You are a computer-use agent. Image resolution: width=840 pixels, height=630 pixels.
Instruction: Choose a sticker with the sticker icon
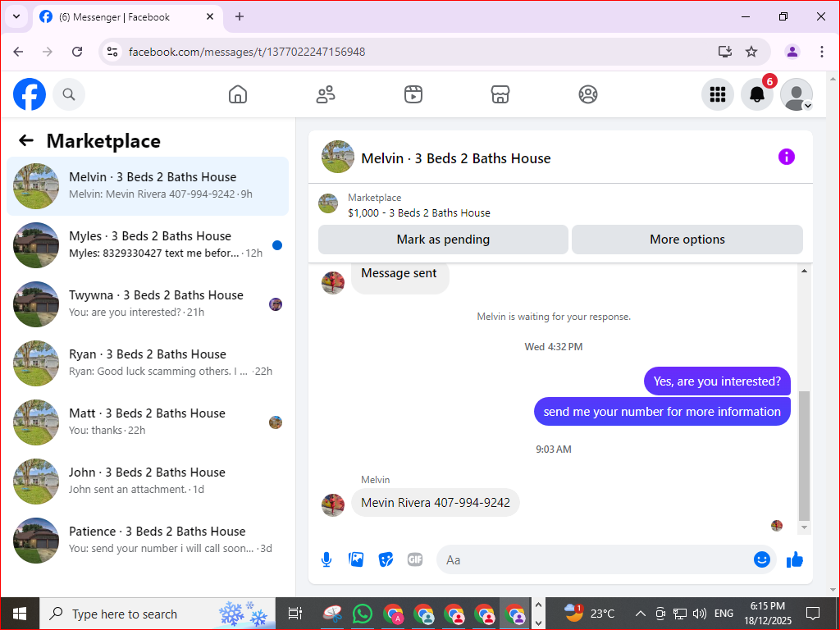pos(386,559)
